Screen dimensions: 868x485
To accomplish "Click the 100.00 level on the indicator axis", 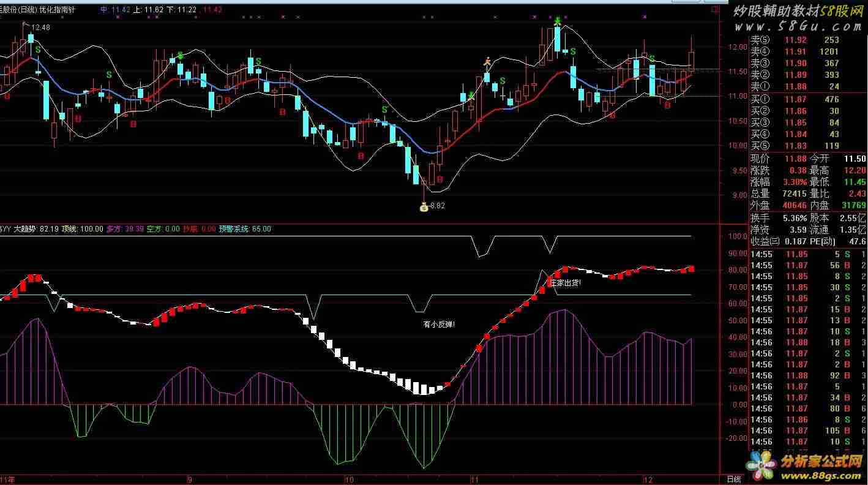I will (736, 236).
